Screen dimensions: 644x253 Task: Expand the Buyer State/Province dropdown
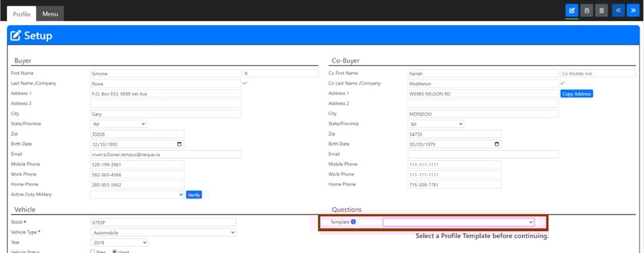(118, 124)
